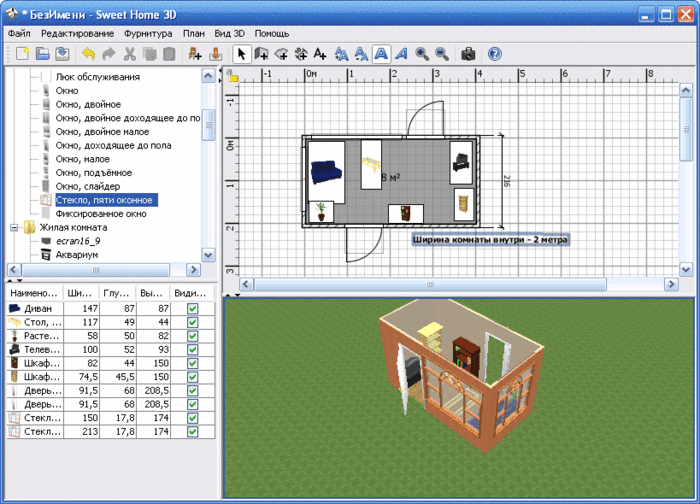
Task: Click plan view scroll up arrow
Action: pyautogui.click(x=686, y=91)
